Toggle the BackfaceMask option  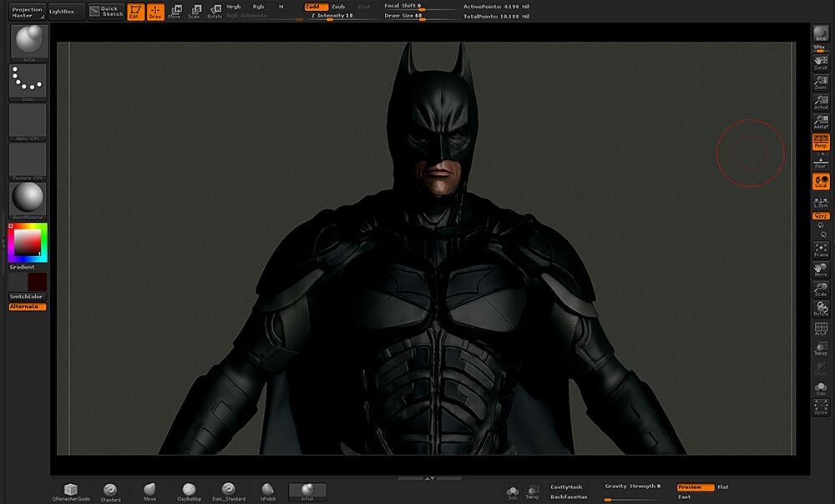pyautogui.click(x=569, y=497)
